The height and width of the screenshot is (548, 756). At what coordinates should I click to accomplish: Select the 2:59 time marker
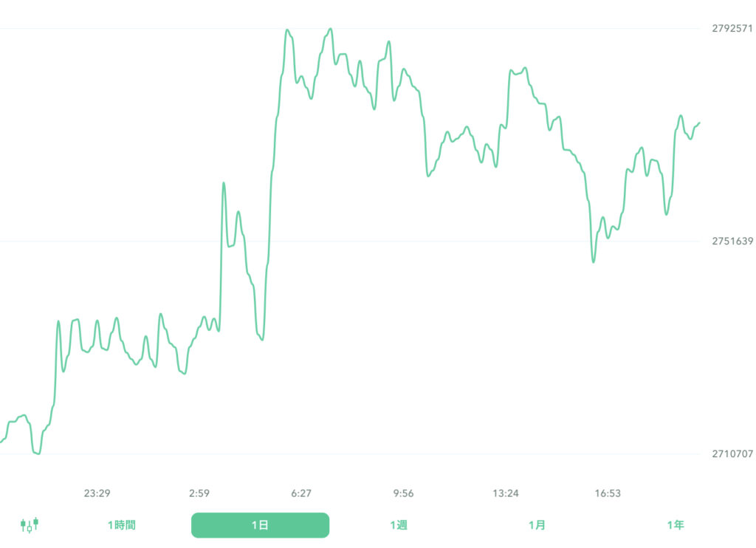click(201, 493)
